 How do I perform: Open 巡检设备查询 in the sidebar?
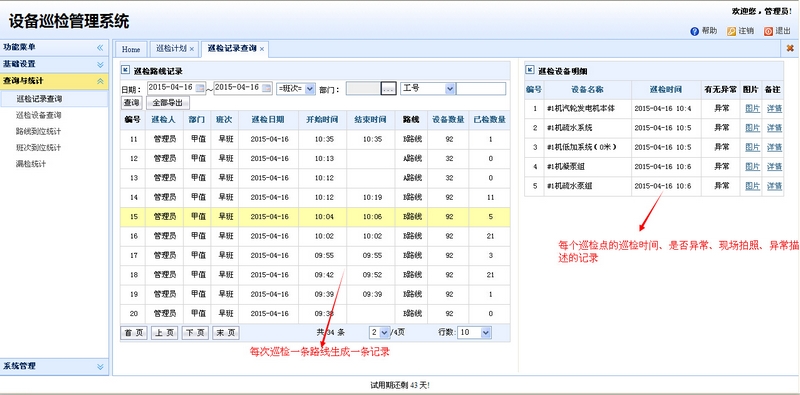pos(39,115)
